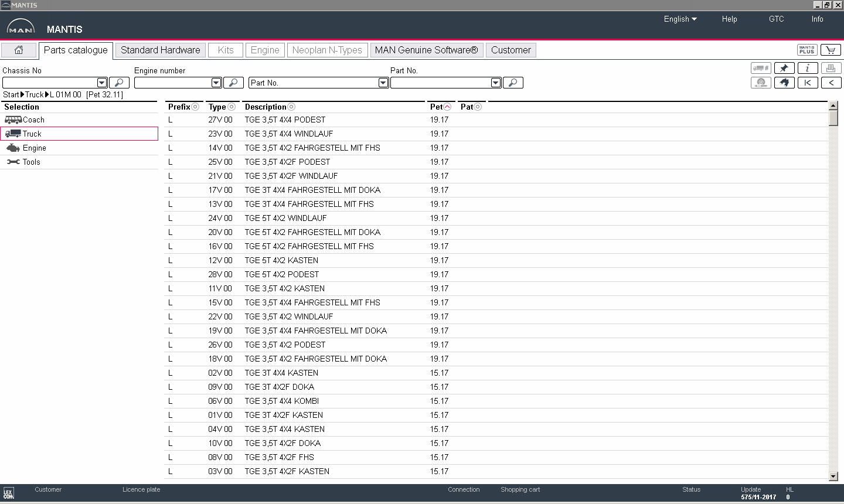Open the English language dropdown
This screenshot has width=844, height=504.
coord(680,19)
